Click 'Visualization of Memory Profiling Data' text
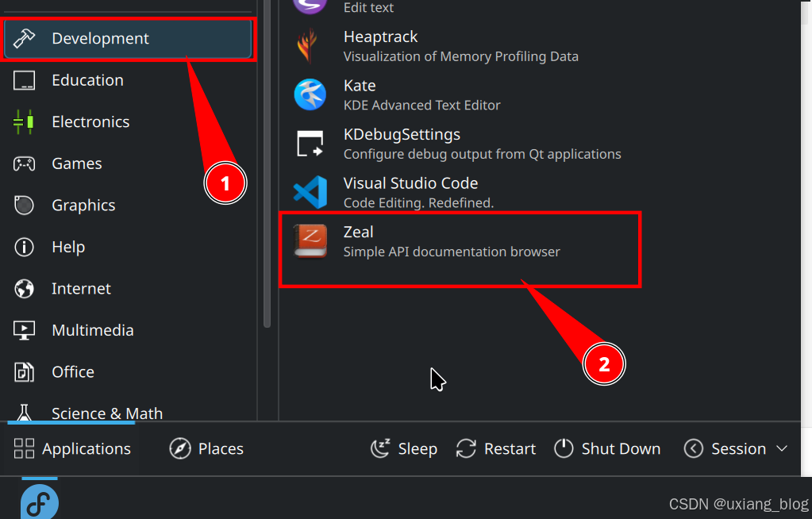This screenshot has height=519, width=812. pos(461,56)
